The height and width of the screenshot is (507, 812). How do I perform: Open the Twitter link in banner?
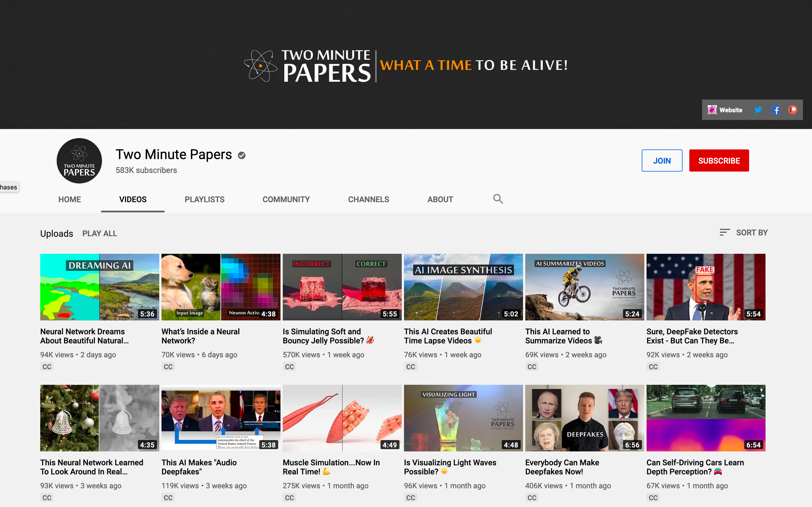(758, 110)
